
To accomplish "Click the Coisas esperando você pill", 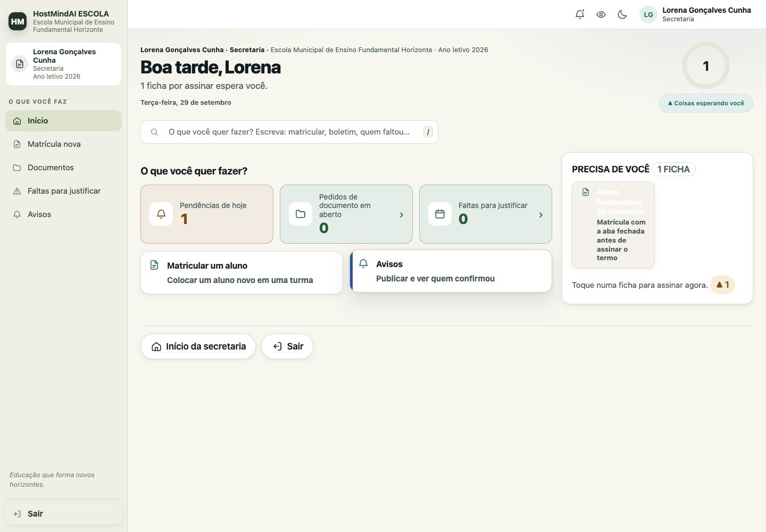I will click(x=706, y=103).
